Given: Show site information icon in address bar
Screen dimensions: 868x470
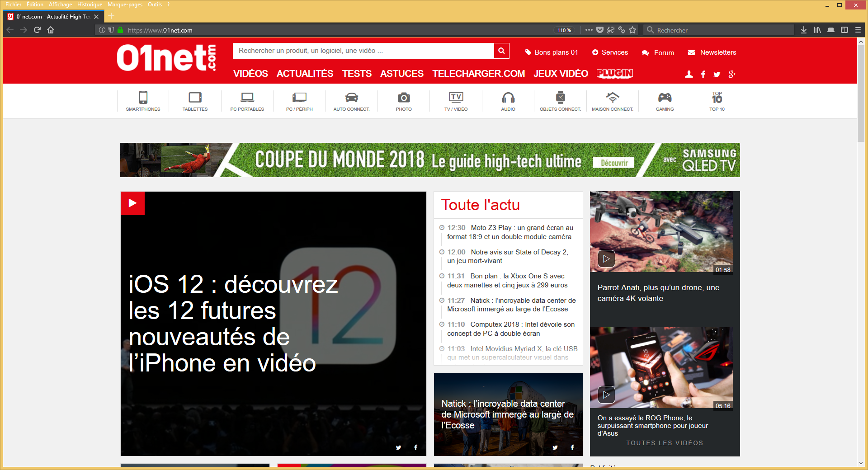Looking at the screenshot, I should [x=102, y=30].
